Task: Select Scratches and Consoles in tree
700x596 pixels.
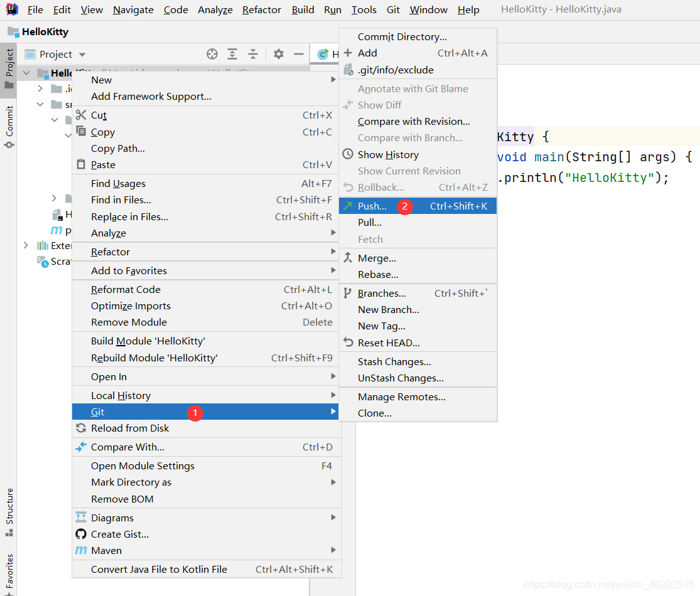Action: (55, 262)
